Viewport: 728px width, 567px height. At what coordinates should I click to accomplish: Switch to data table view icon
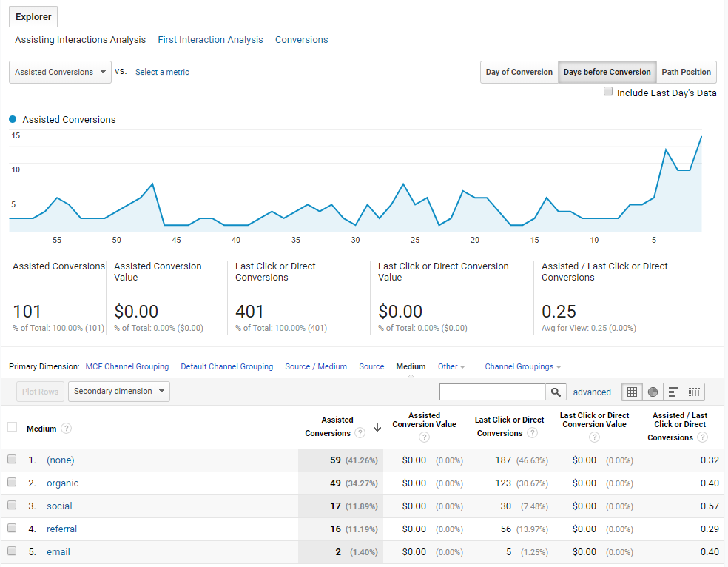(x=632, y=392)
